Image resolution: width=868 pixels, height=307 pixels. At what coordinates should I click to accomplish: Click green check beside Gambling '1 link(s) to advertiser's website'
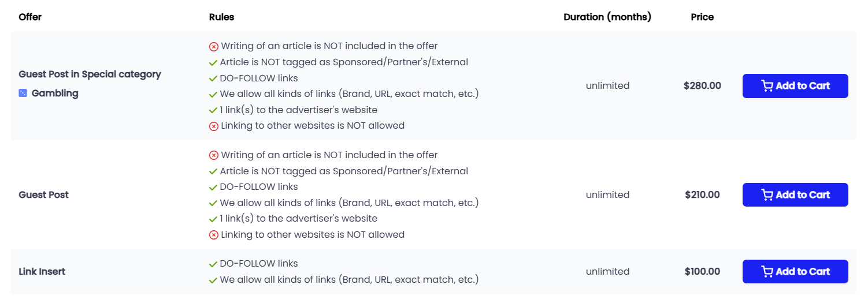pyautogui.click(x=213, y=110)
